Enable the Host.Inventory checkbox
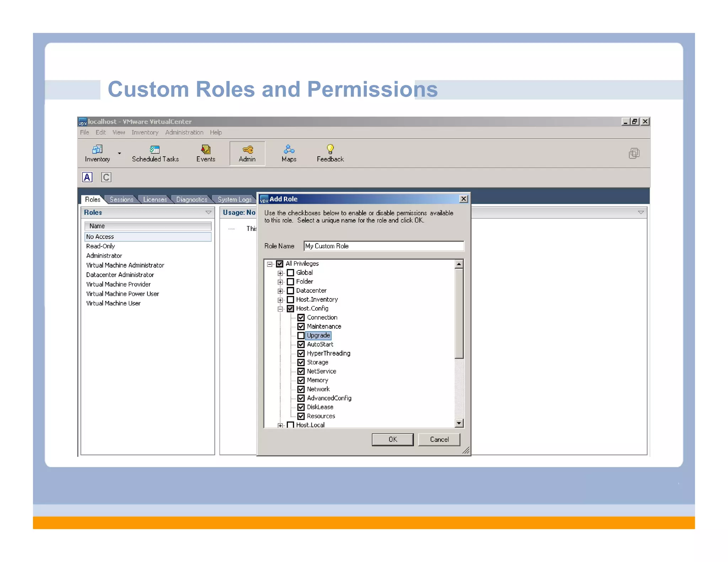 tap(290, 299)
